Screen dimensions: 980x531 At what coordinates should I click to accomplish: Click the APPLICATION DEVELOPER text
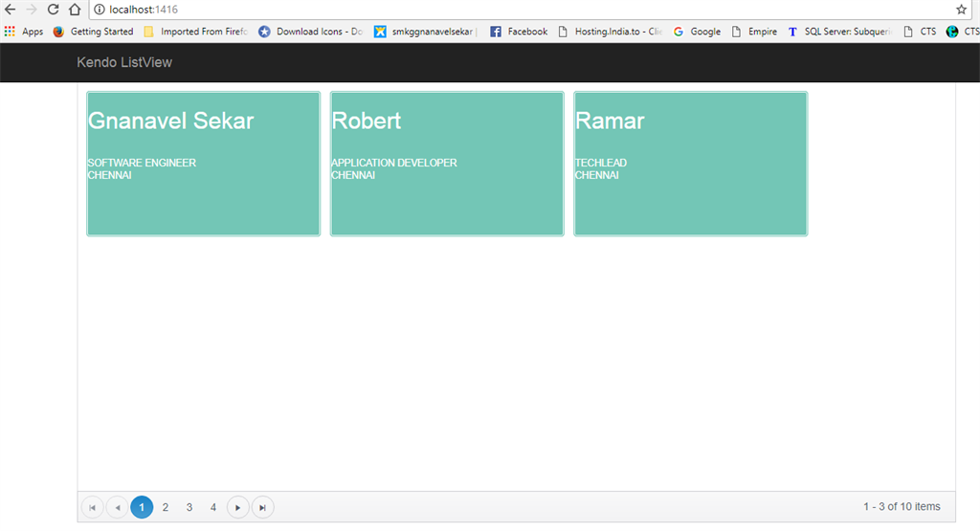(393, 163)
